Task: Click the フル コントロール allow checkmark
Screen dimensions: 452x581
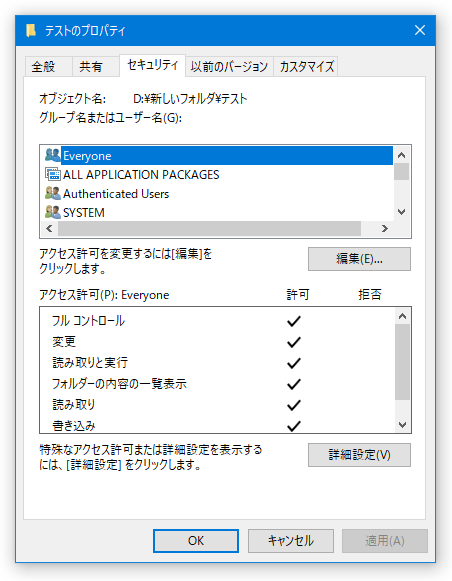Action: click(294, 321)
